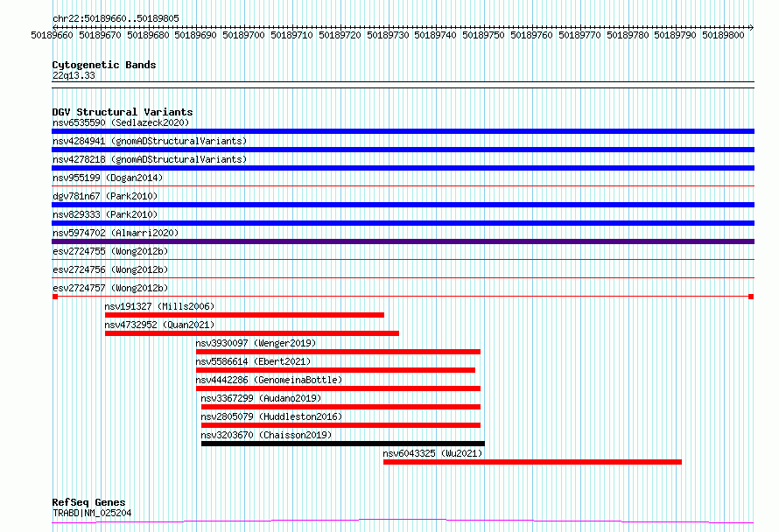Click the dgv781n67 (Park2010) label
The height and width of the screenshot is (532, 779).
tap(105, 196)
